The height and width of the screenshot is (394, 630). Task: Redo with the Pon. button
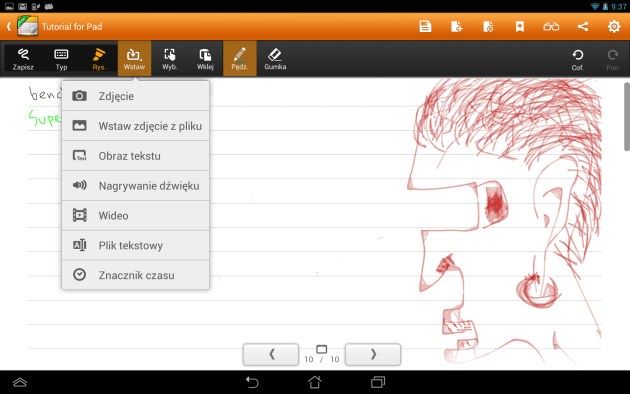pyautogui.click(x=612, y=59)
